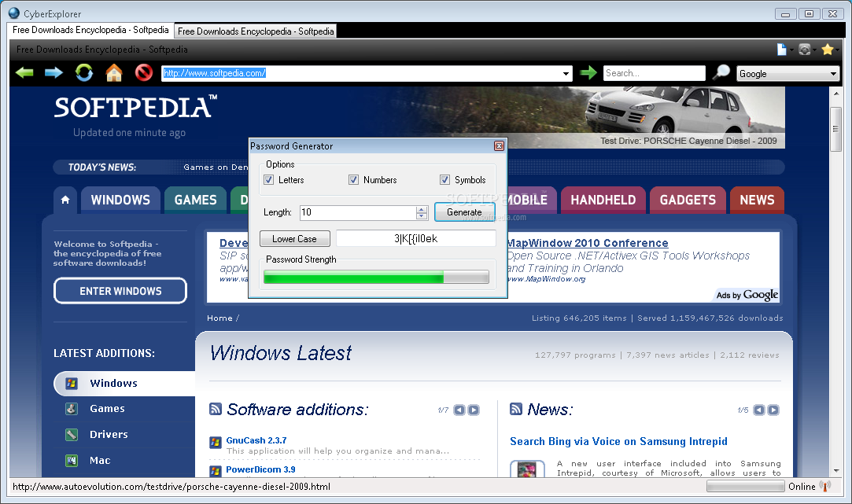Open the tools gear icon
Screen dimensions: 852x504
pos(805,50)
